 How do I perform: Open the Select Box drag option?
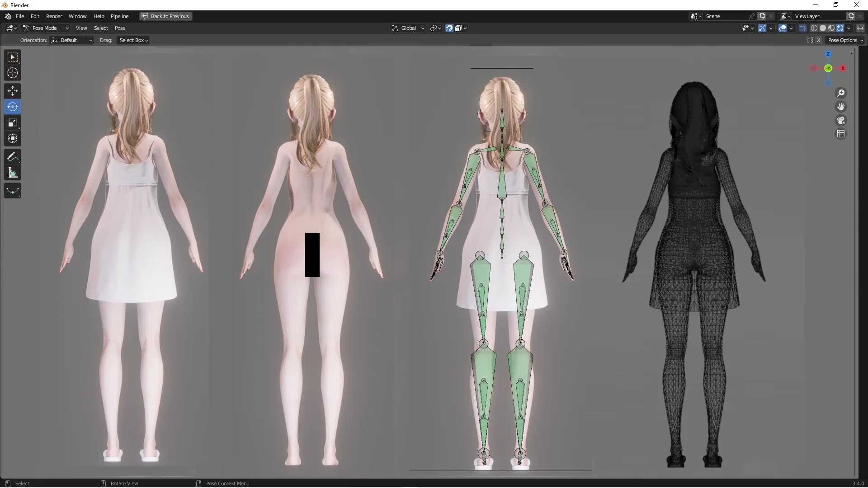point(133,40)
